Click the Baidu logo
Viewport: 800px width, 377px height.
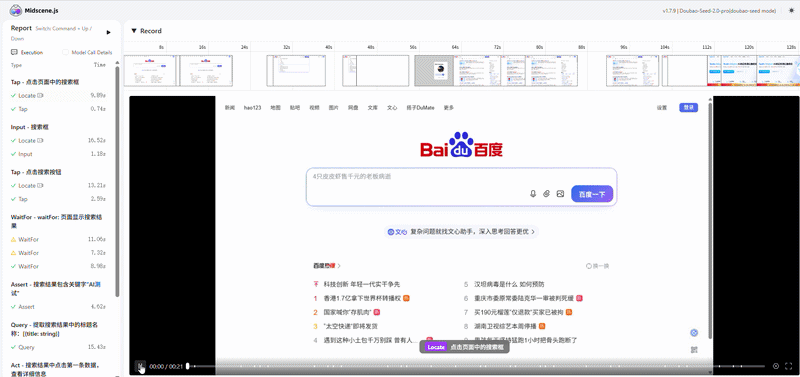pos(462,145)
